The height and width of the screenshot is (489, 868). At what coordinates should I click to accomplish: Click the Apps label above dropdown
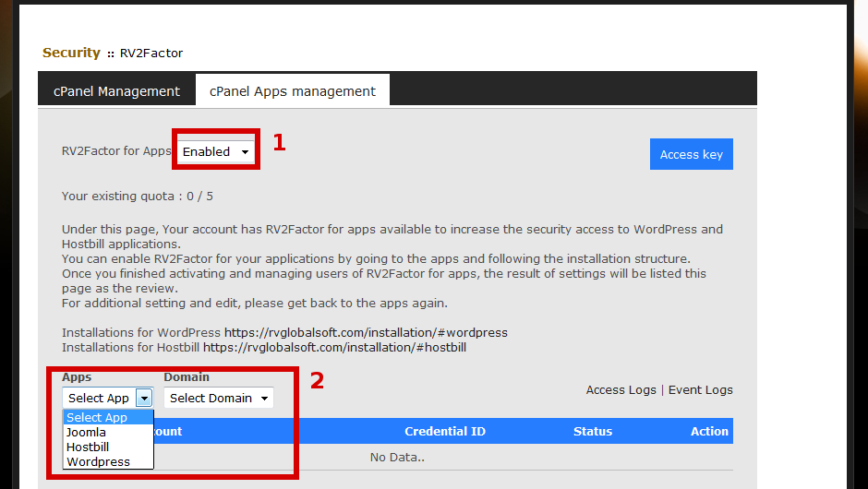77,377
